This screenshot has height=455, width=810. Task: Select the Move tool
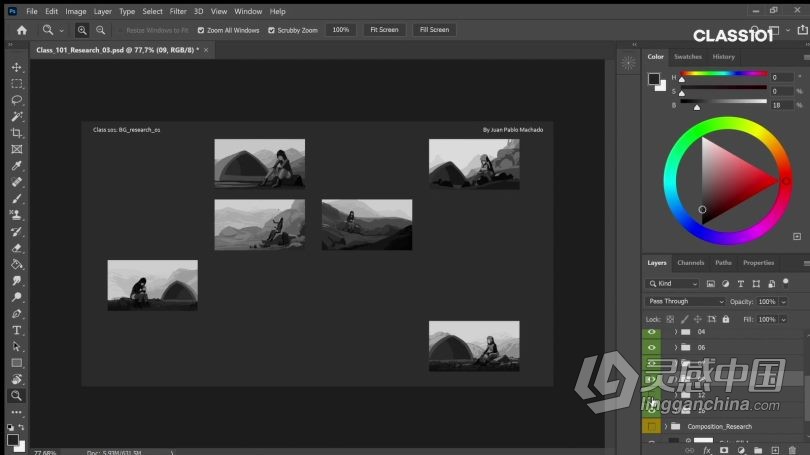pos(17,67)
